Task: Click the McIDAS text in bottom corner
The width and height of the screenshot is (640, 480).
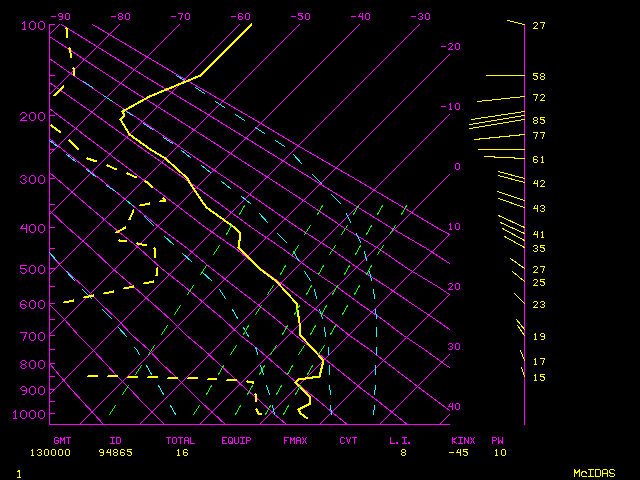Action: (592, 472)
